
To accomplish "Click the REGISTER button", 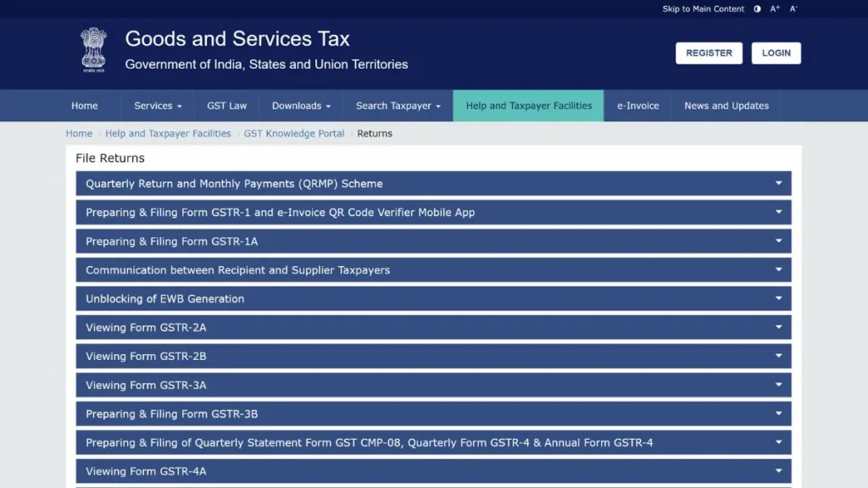I will tap(709, 53).
